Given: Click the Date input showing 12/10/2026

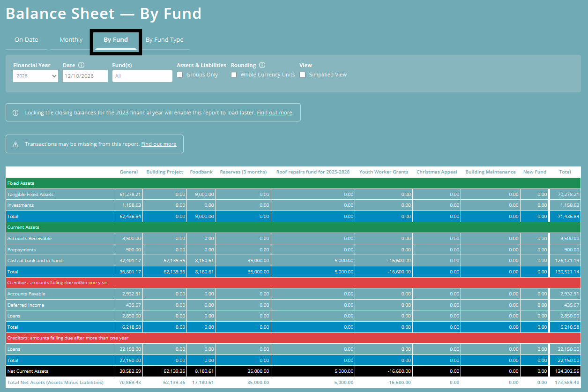Looking at the screenshot, I should click(x=85, y=76).
